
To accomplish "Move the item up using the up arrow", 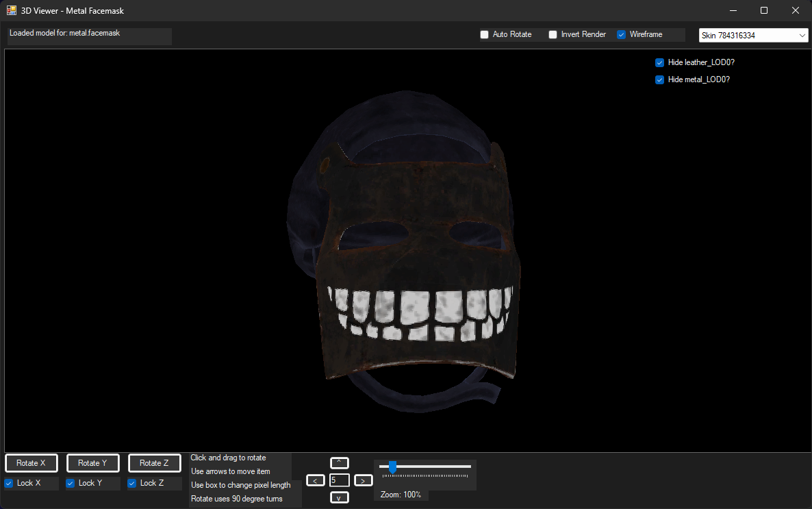I will pyautogui.click(x=339, y=462).
